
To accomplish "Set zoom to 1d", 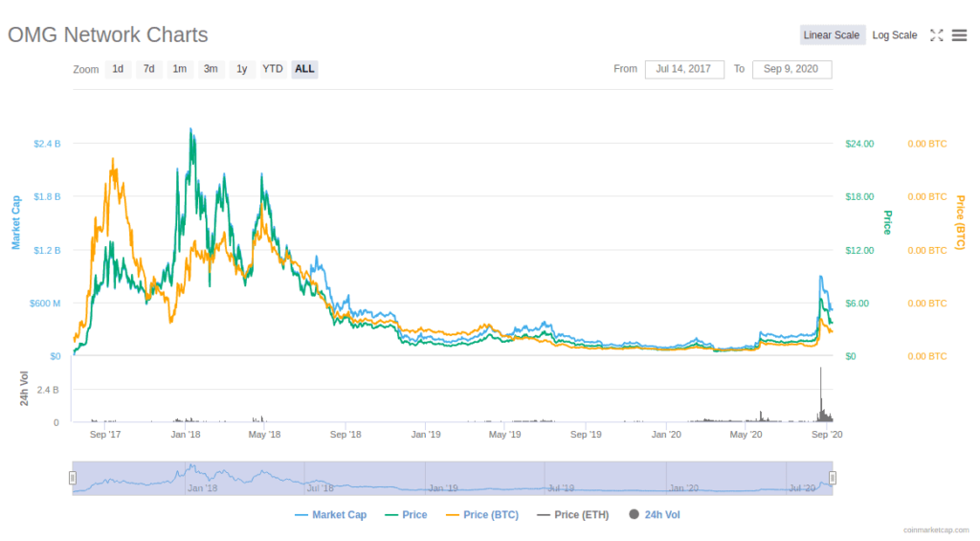I will [x=118, y=69].
